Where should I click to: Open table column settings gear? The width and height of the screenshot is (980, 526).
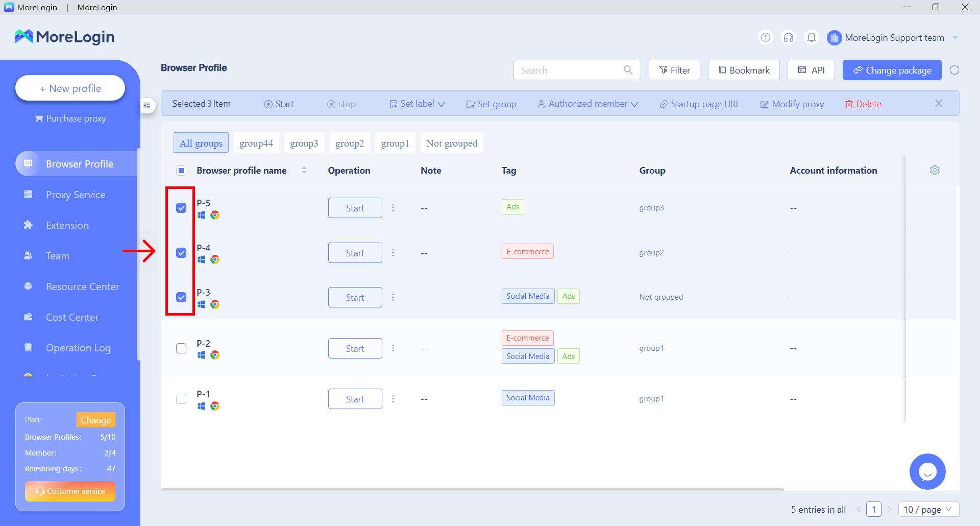tap(935, 170)
